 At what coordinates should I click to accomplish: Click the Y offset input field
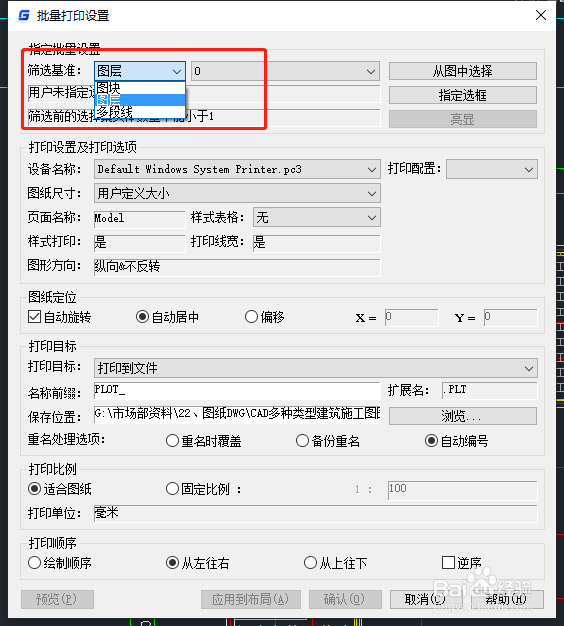pyautogui.click(x=511, y=317)
